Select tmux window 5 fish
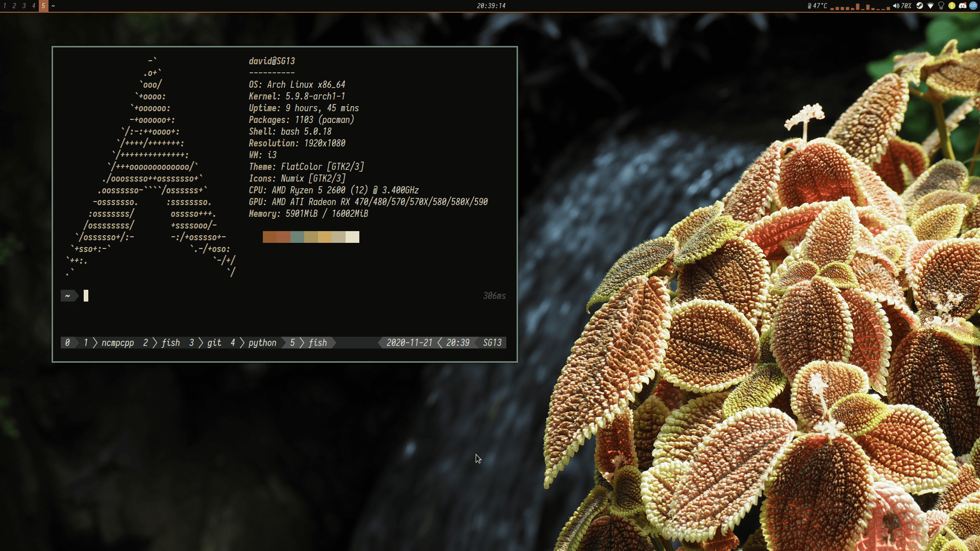Viewport: 980px width, 551px height. click(309, 343)
